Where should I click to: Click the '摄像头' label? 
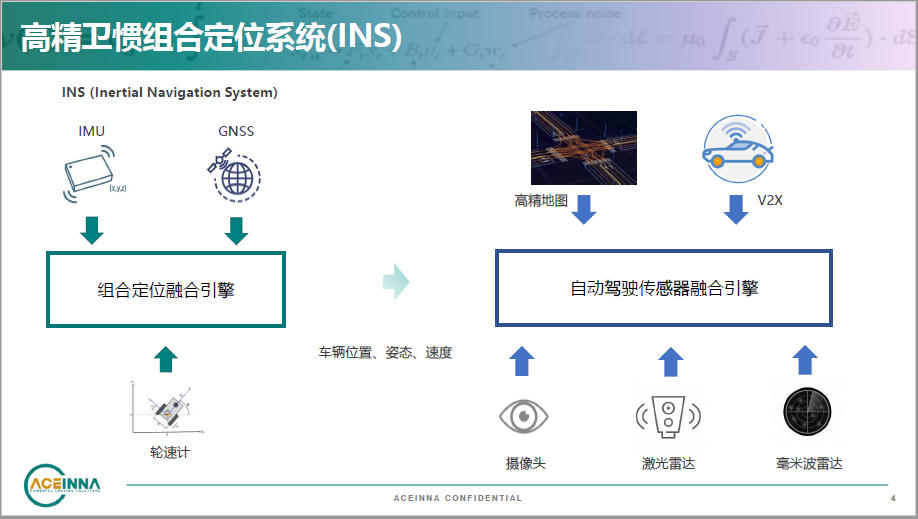coord(526,463)
